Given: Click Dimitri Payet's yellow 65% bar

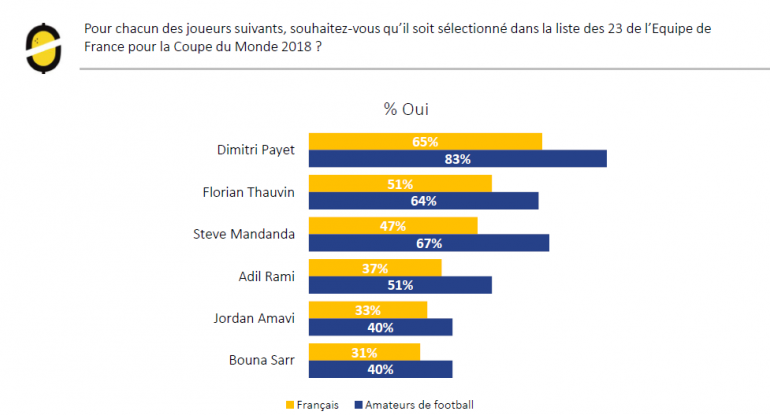Looking at the screenshot, I should pos(425,141).
